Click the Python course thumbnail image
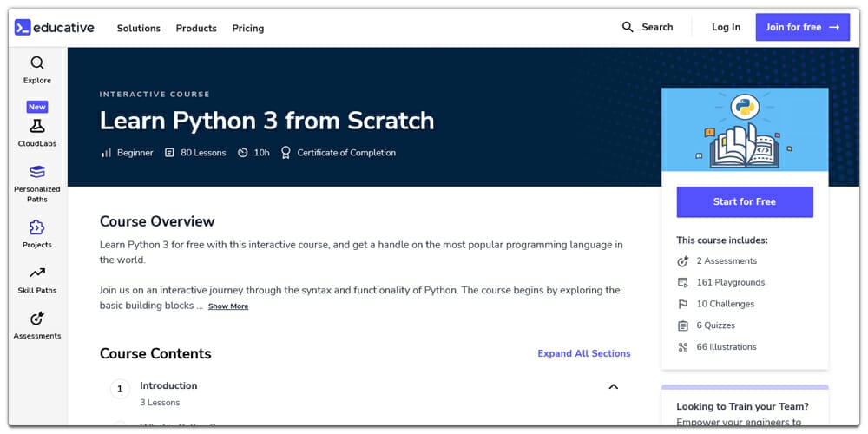868x434 pixels. click(x=745, y=129)
